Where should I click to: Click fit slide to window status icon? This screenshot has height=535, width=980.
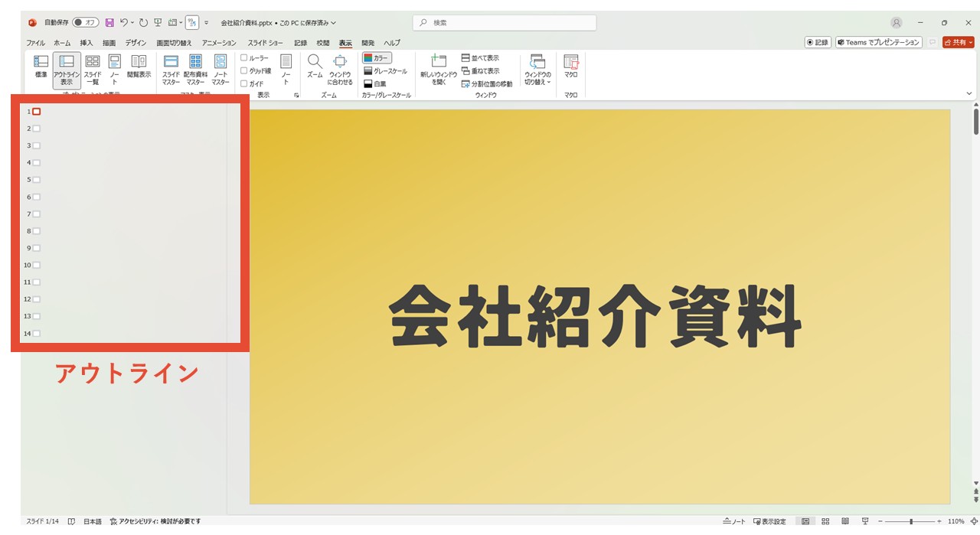973,521
